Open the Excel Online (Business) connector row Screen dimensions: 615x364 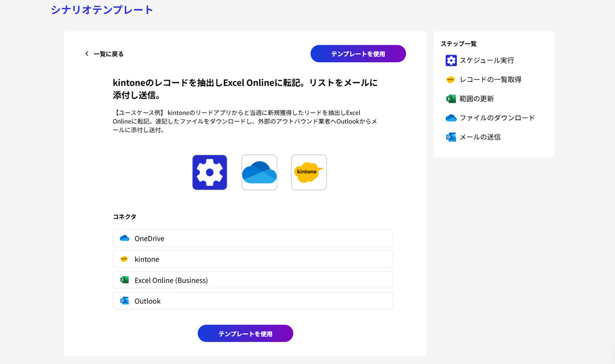click(x=252, y=280)
